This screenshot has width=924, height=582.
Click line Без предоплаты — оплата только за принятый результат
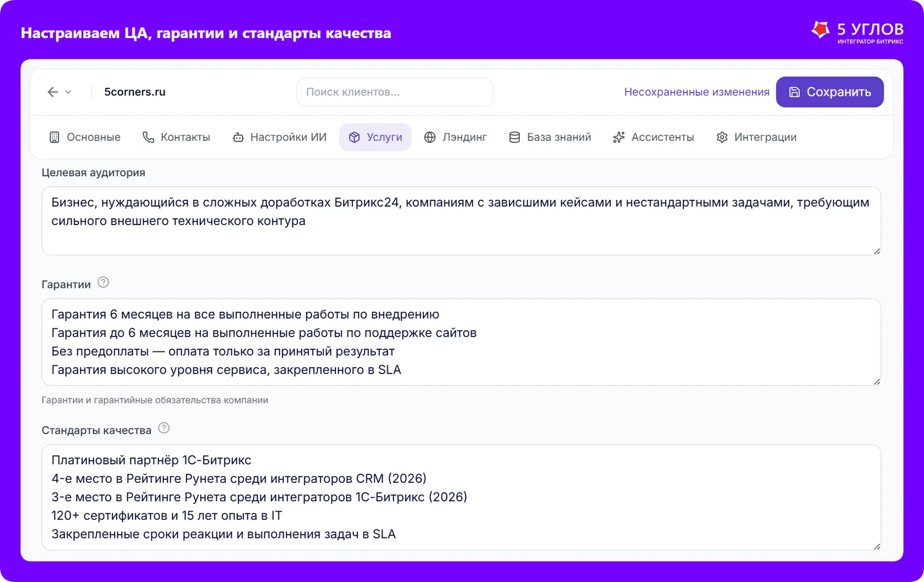pyautogui.click(x=223, y=351)
